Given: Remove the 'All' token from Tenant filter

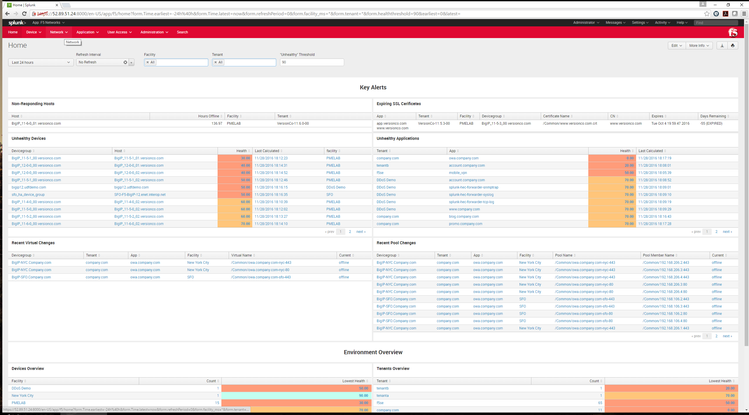Looking at the screenshot, I should pyautogui.click(x=215, y=62).
